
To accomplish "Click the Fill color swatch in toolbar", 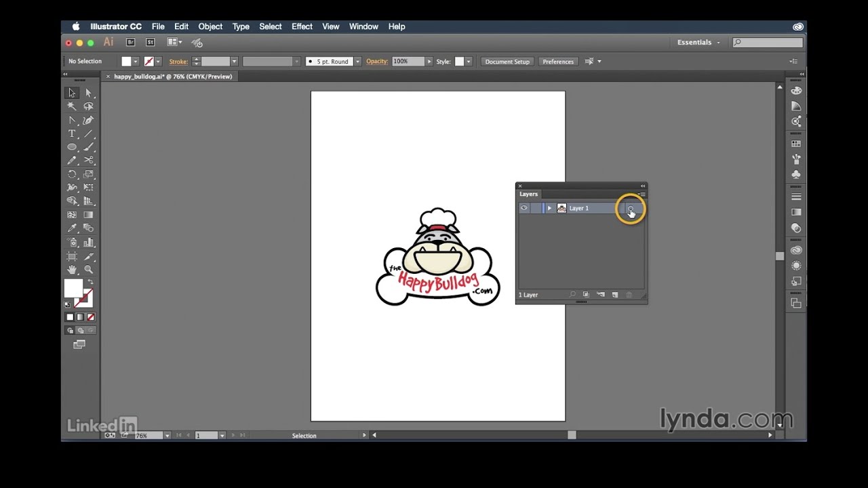I will [x=73, y=288].
